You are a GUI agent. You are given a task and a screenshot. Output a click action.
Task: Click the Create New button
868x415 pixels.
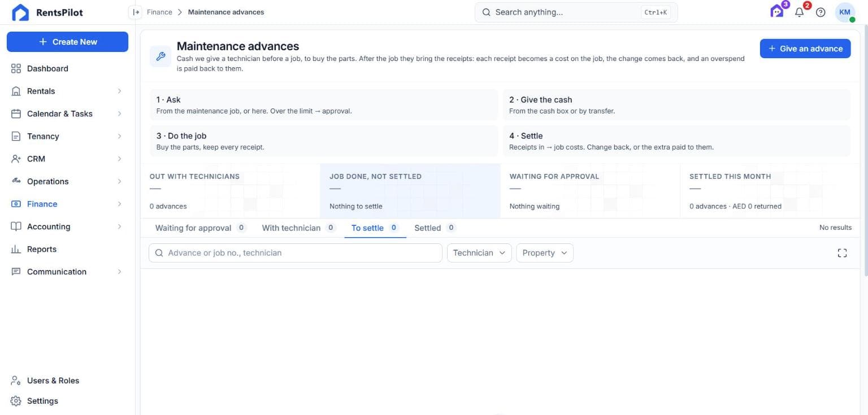point(67,42)
